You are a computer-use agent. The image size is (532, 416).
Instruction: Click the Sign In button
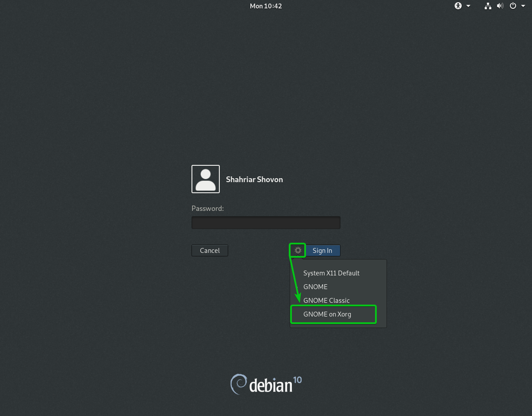pyautogui.click(x=322, y=251)
